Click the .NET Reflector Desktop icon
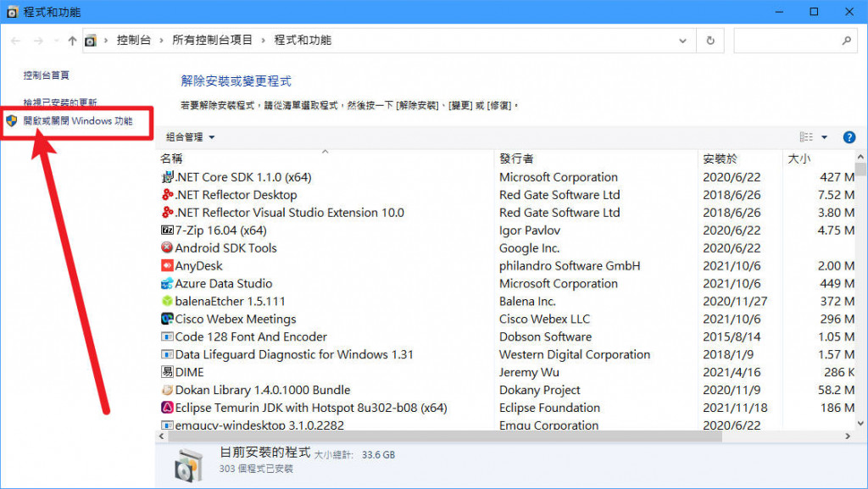This screenshot has width=868, height=489. 167,195
